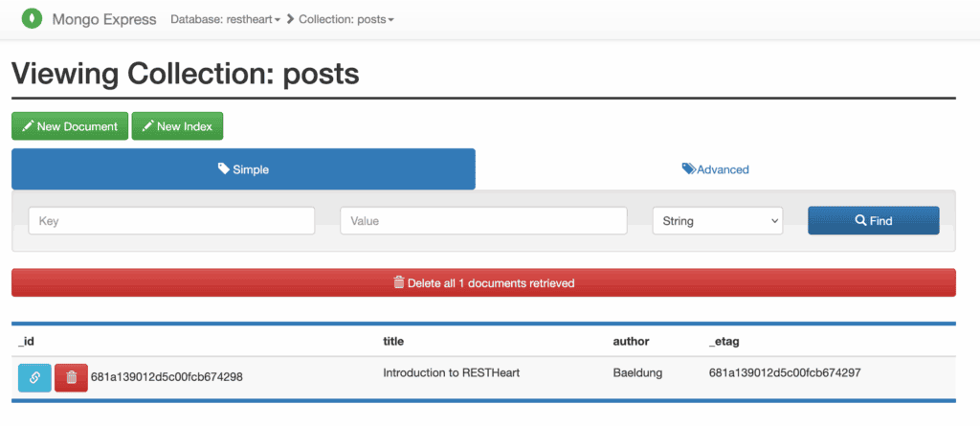Focus the Value input field
This screenshot has width=980, height=426.
point(483,221)
